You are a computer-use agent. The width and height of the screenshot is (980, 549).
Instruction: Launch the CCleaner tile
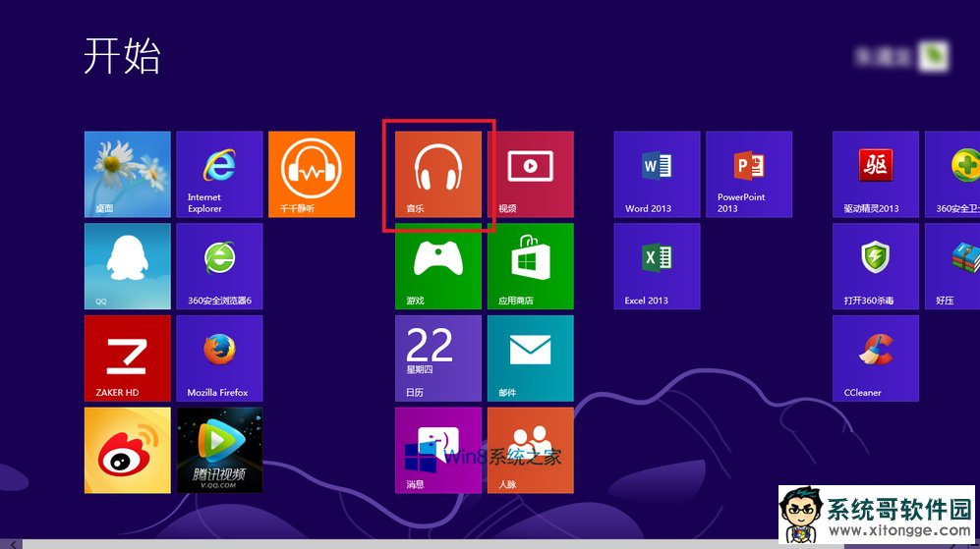[876, 357]
